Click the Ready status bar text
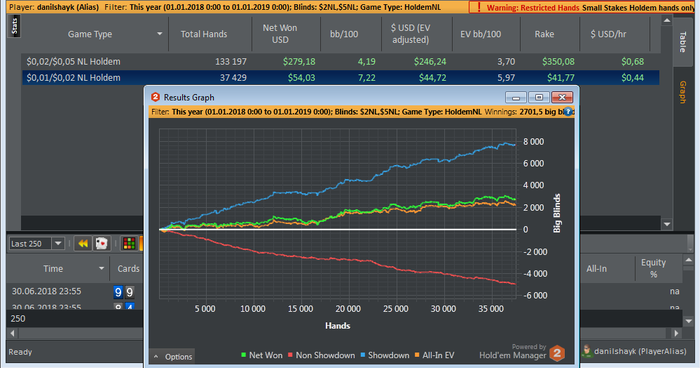This screenshot has width=700, height=368. [20, 352]
